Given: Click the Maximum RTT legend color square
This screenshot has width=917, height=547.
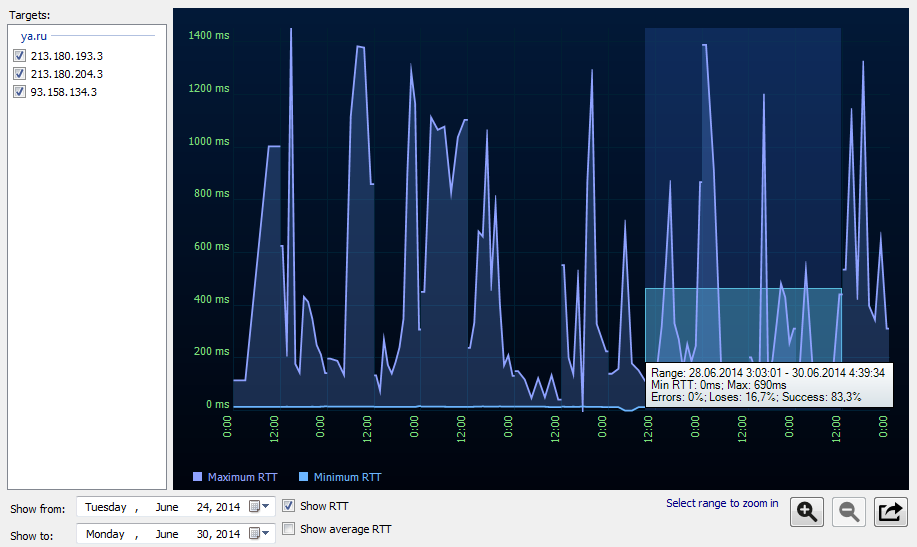Looking at the screenshot, I should [x=197, y=477].
